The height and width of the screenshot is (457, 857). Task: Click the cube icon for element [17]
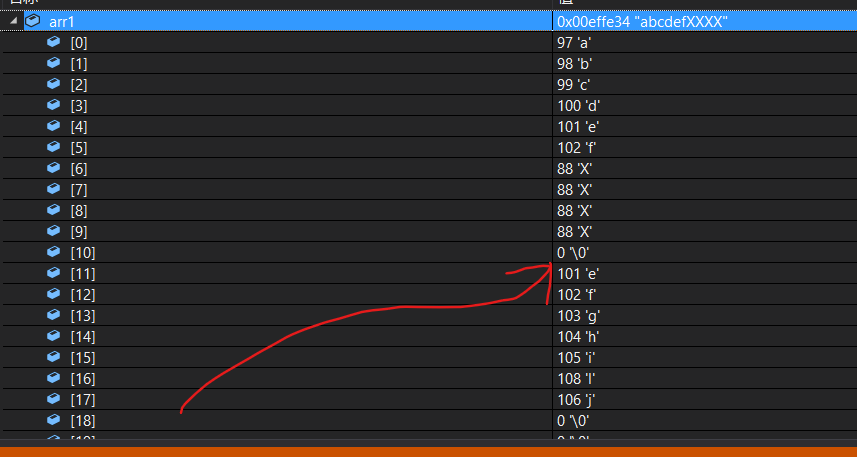pyautogui.click(x=54, y=399)
